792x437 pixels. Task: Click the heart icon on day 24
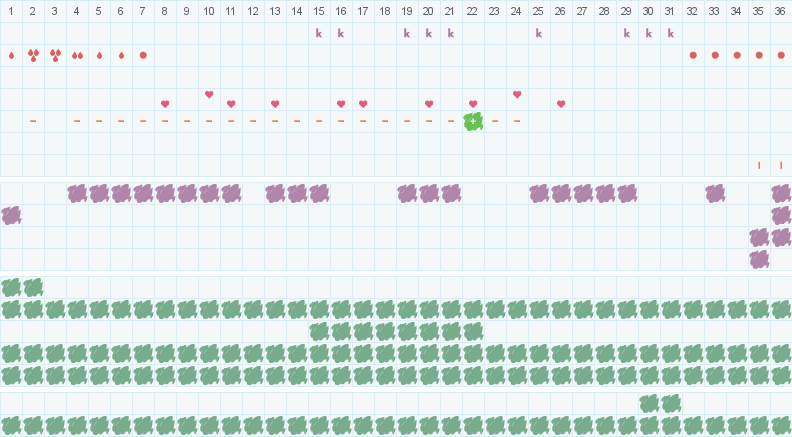tap(517, 94)
